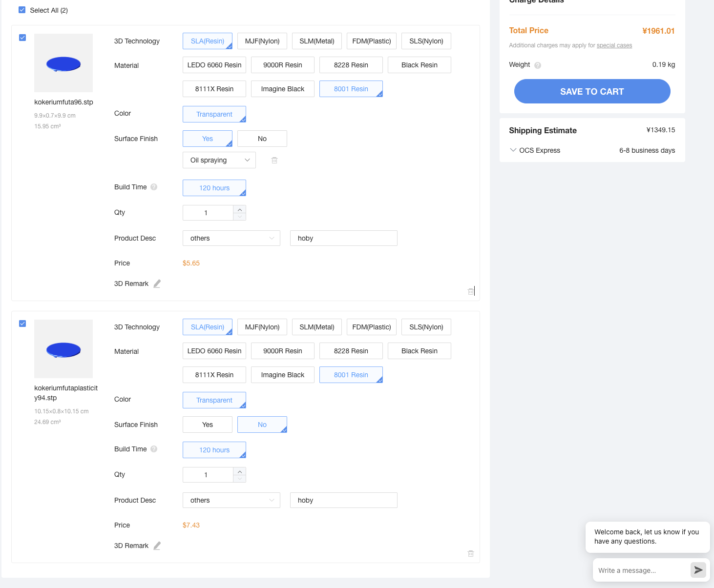Focus the 'hoby' description field for kokeriumfuta96.stp
Screen dimensions: 714x588
pyautogui.click(x=344, y=238)
